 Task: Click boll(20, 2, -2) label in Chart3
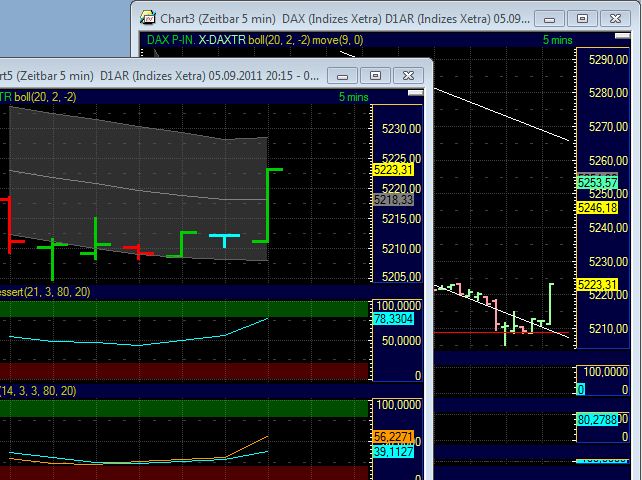[x=279, y=40]
